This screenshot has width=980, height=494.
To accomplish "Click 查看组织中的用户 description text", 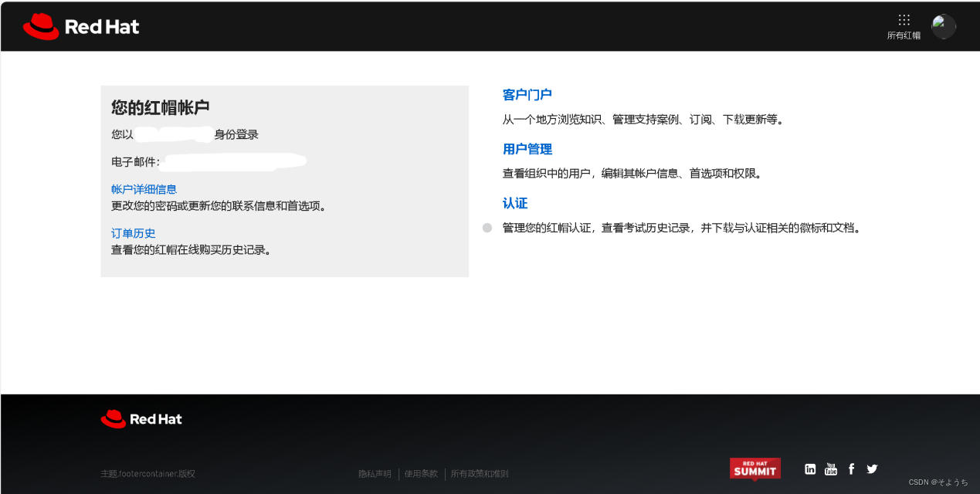I will point(632,174).
